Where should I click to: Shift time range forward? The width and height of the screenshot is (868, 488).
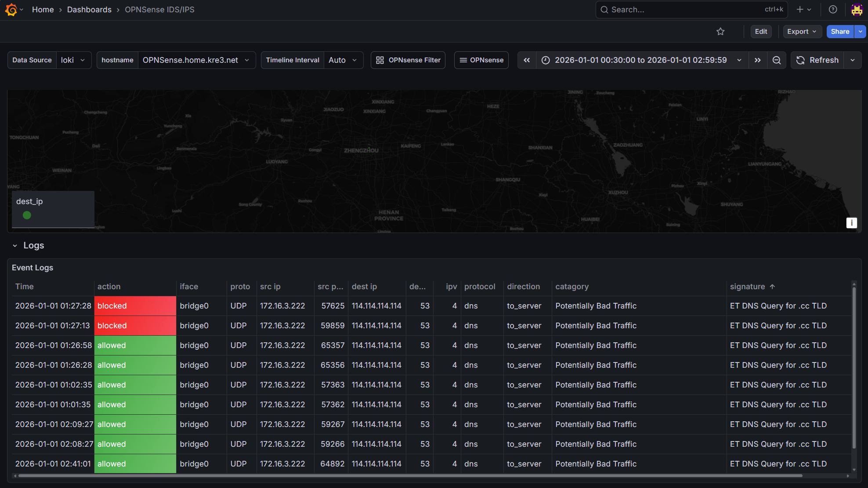tap(758, 60)
